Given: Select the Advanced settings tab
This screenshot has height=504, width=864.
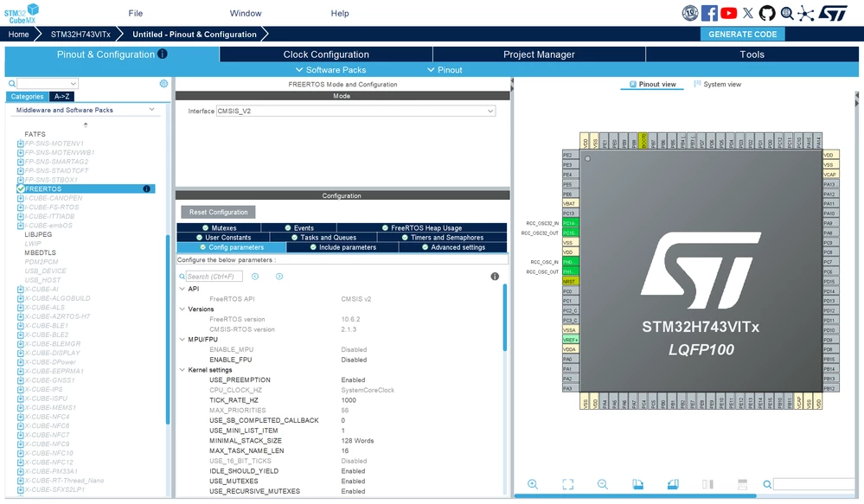Looking at the screenshot, I should point(453,247).
